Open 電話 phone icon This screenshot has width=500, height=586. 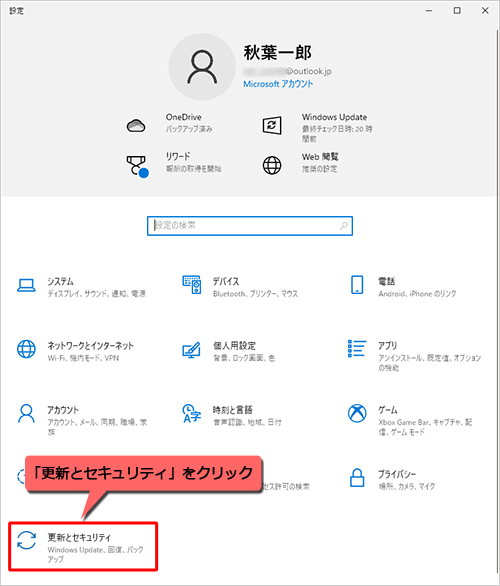(357, 285)
